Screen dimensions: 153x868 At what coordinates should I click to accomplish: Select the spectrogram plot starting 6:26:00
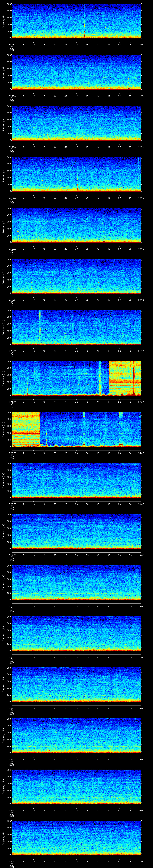click(x=77, y=634)
